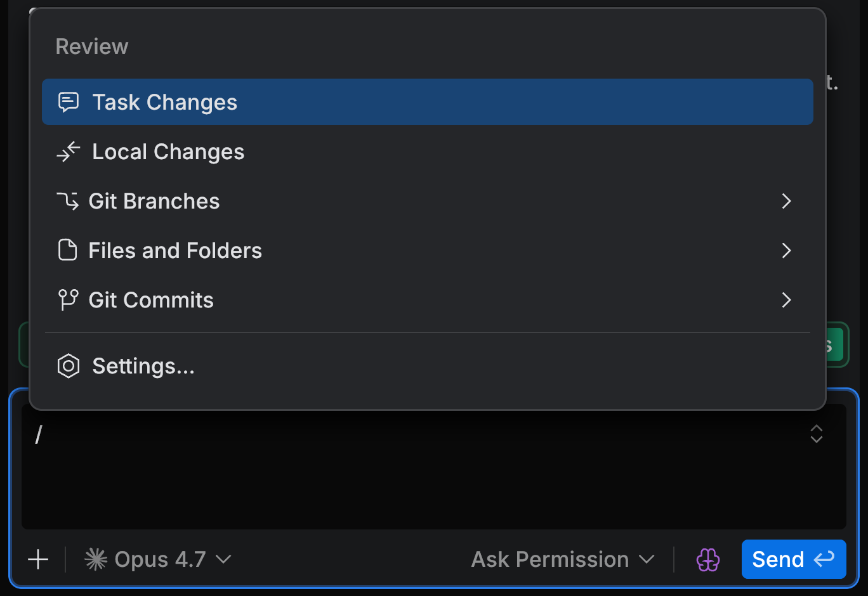Expand the Git Branches submenu chevron

click(787, 201)
